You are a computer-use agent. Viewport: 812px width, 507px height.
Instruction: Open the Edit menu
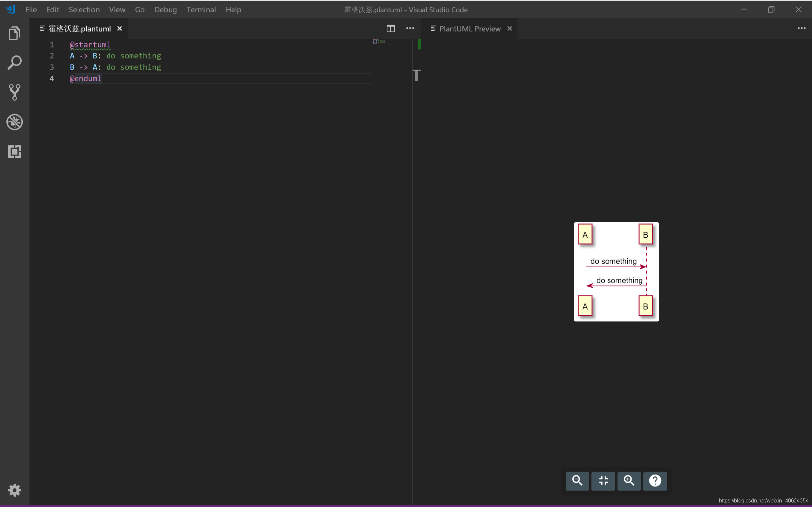(52, 9)
